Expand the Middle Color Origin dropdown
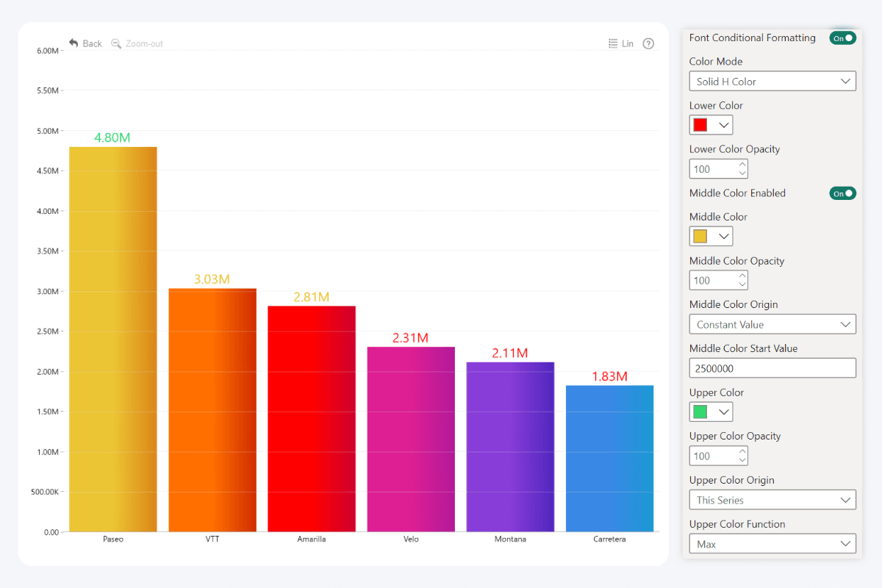Image resolution: width=882 pixels, height=588 pixels. 772,324
